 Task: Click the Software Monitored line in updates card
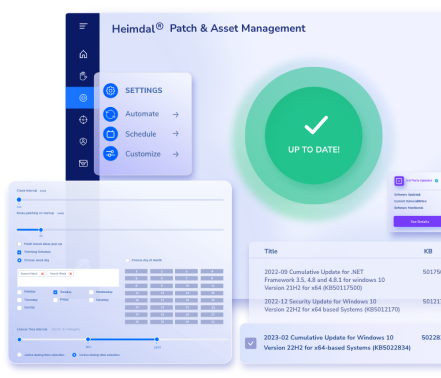[409, 208]
